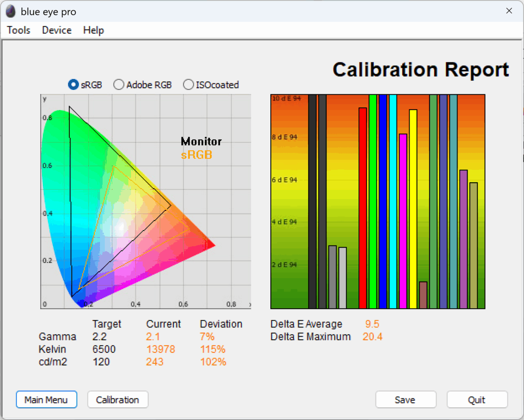Click the blue eye pro application icon
The width and height of the screenshot is (524, 420).
tap(10, 10)
